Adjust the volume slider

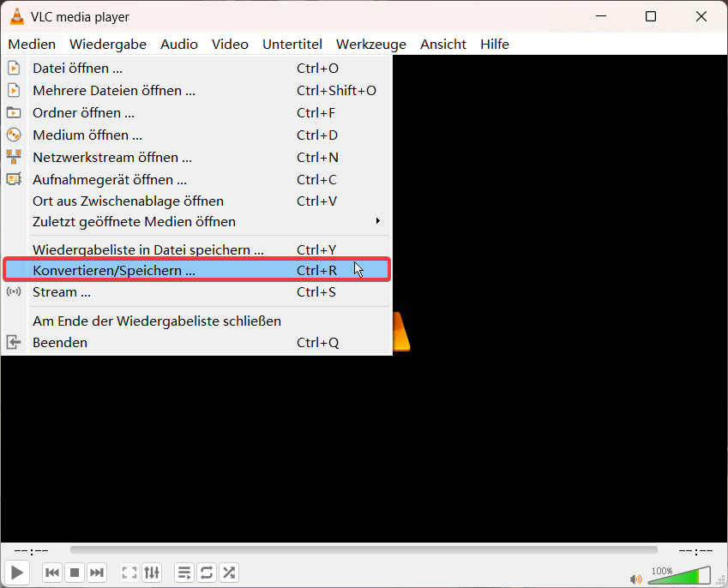(x=680, y=575)
